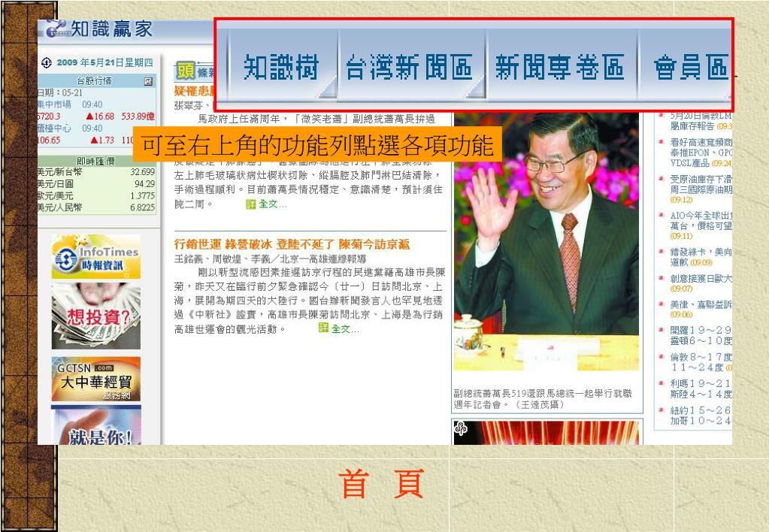Screen dimensions: 769x532
Task: Click the 即時匯價 section header
Action: 96,161
